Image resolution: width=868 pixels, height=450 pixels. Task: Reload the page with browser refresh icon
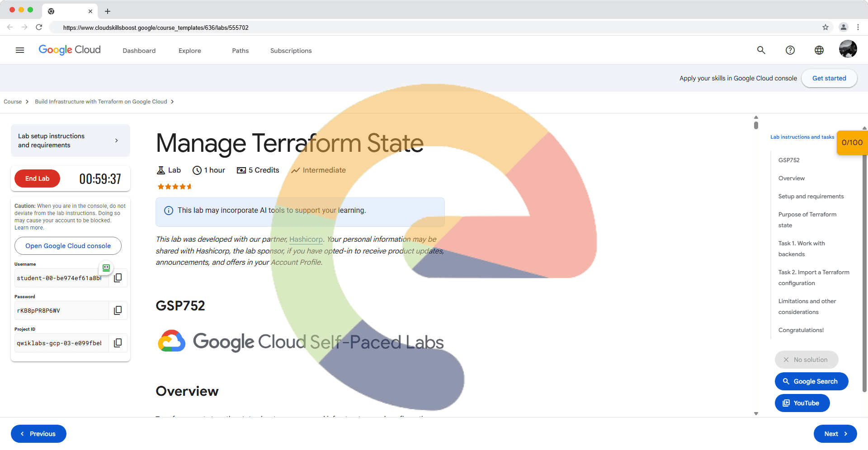point(39,27)
